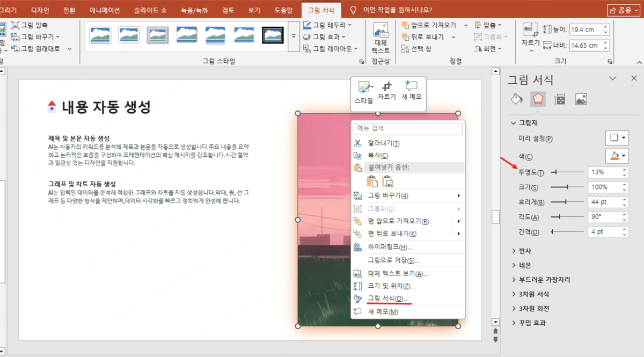This screenshot has height=357, width=644.
Task: Click inside the 너비 size field
Action: 585,46
